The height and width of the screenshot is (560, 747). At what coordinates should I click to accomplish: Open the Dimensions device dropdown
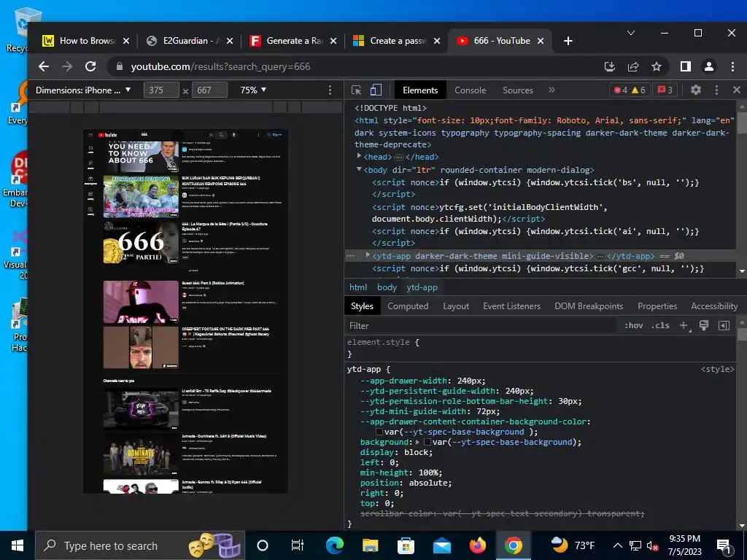pos(83,90)
